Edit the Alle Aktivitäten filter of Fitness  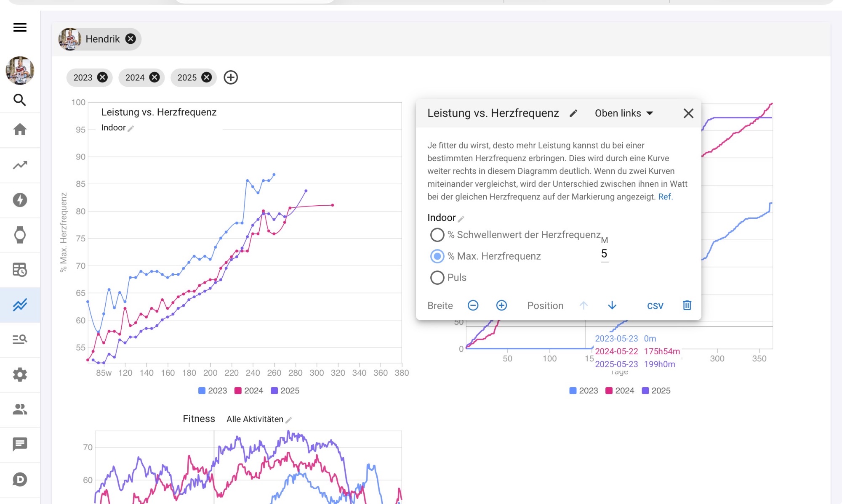pos(289,420)
